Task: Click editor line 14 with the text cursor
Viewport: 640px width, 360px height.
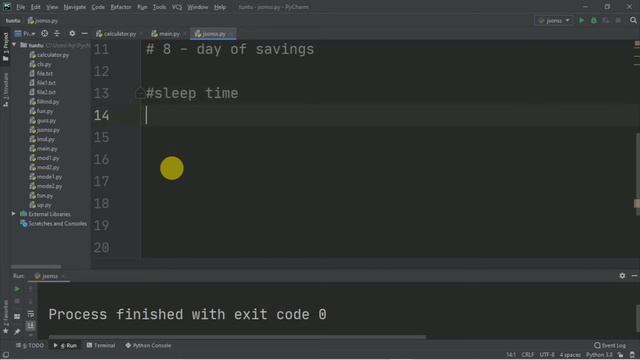Action: click(x=390, y=116)
